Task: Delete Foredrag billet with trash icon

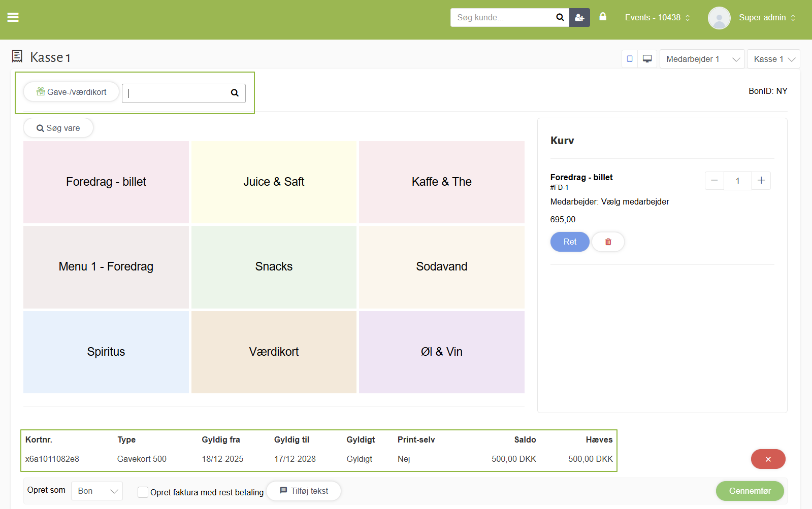Action: pos(608,242)
